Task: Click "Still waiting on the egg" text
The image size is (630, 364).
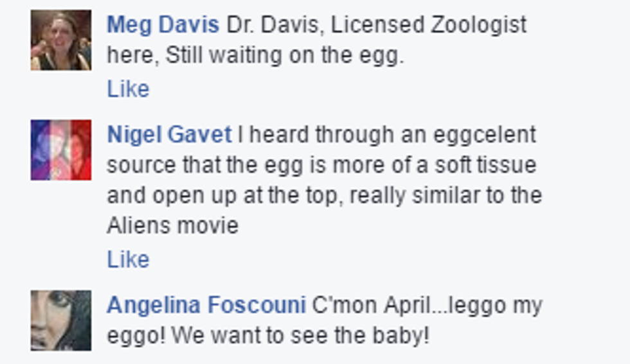Action: (x=284, y=56)
